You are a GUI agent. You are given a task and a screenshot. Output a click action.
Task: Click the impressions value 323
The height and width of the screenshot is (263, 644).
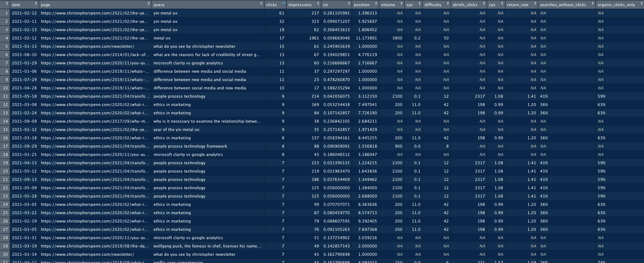click(x=315, y=21)
